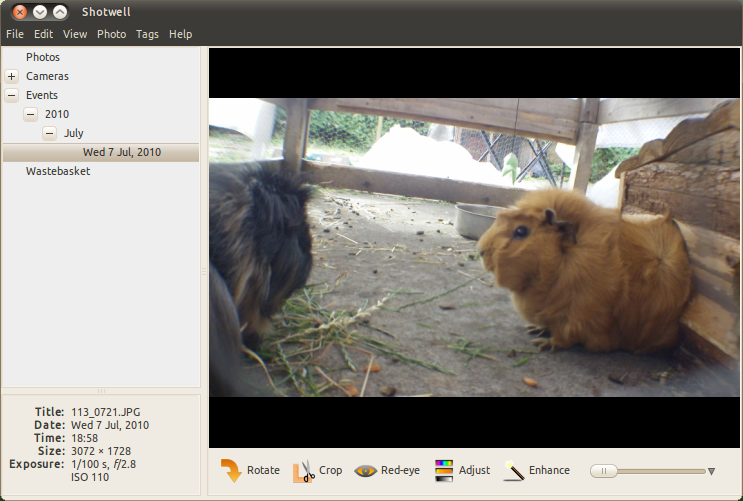Click the Rotate arrow icon
The height and width of the screenshot is (501, 743).
[x=231, y=470]
